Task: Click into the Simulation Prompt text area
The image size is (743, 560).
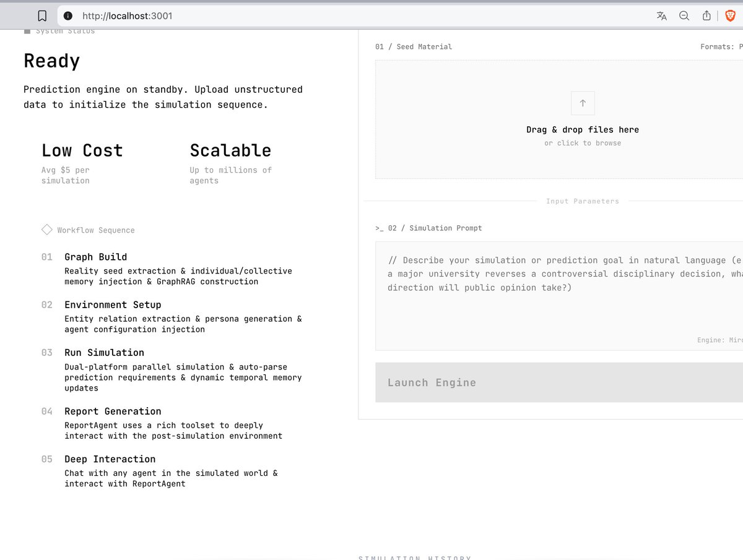Action: [559, 296]
